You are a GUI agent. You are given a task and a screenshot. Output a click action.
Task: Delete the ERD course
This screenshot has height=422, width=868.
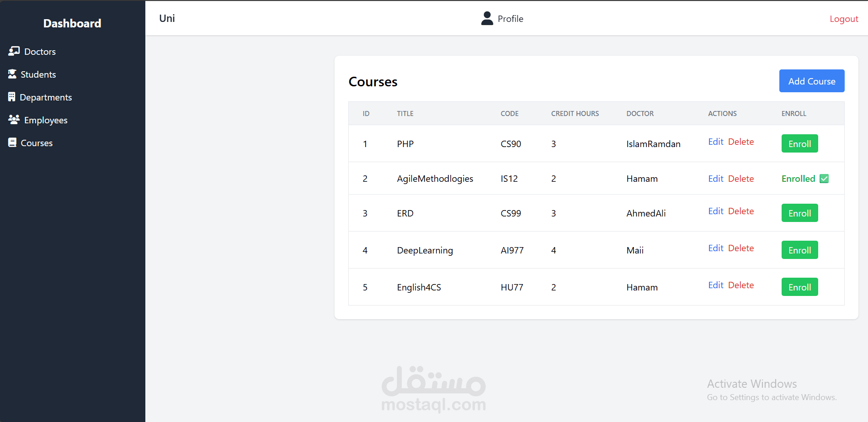[741, 211]
